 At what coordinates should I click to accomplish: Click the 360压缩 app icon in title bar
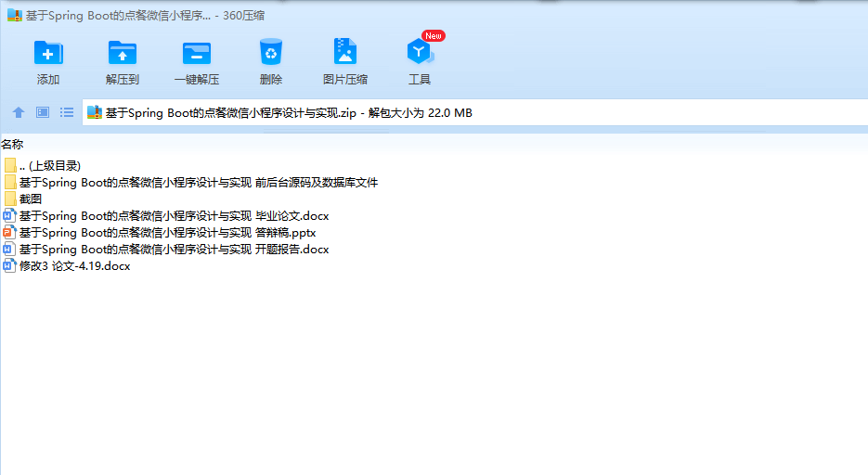[x=15, y=16]
